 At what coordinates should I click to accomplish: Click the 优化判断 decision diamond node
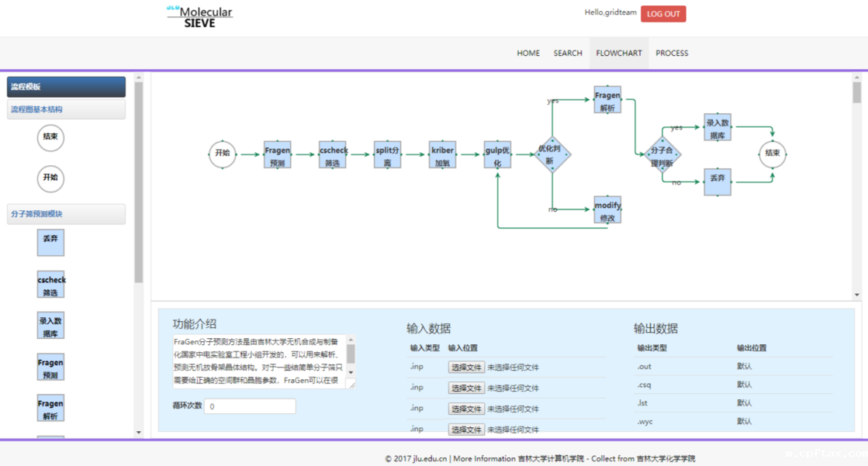click(553, 154)
